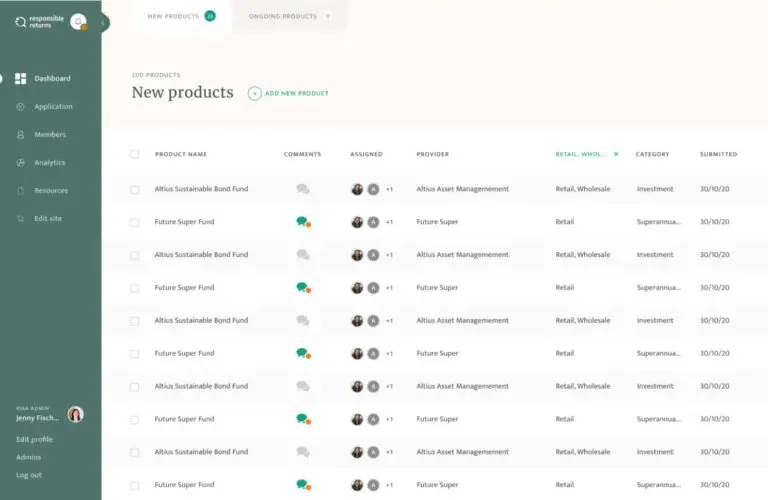Open comments on first Altius Sustainable Bond Fund row

click(x=302, y=189)
